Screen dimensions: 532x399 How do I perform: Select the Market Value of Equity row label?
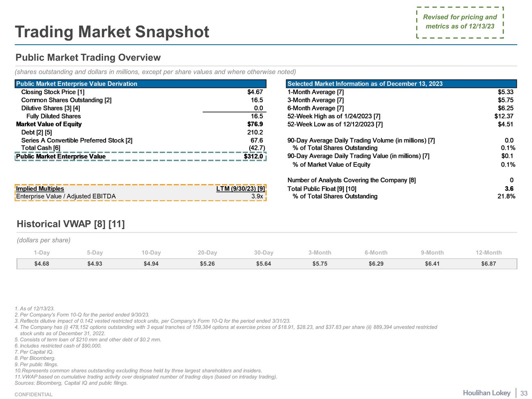(x=49, y=124)
